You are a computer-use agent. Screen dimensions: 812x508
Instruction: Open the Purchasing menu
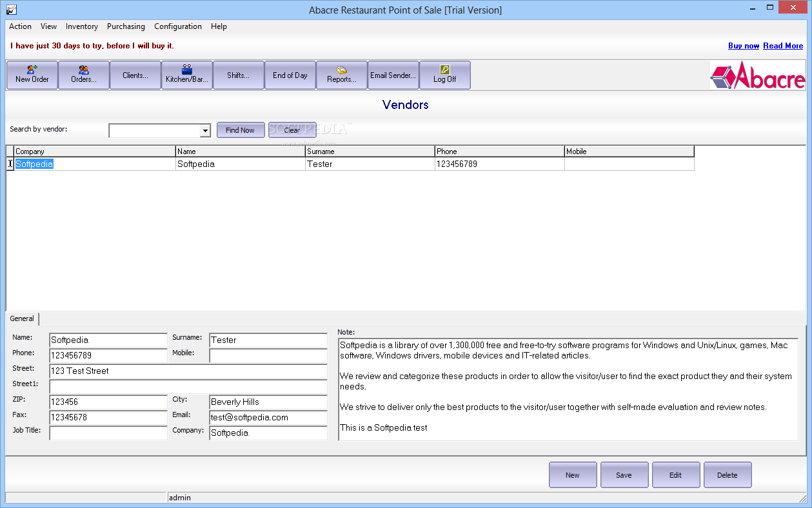point(126,26)
